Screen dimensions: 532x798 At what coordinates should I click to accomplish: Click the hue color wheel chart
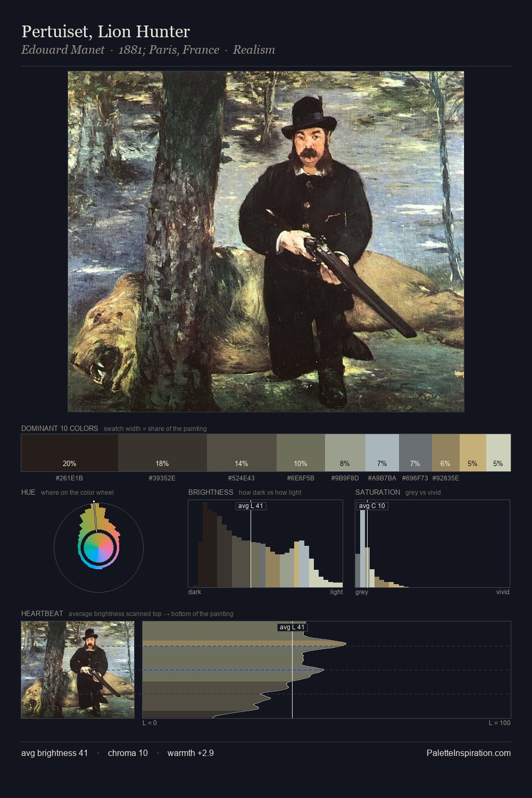pos(98,547)
